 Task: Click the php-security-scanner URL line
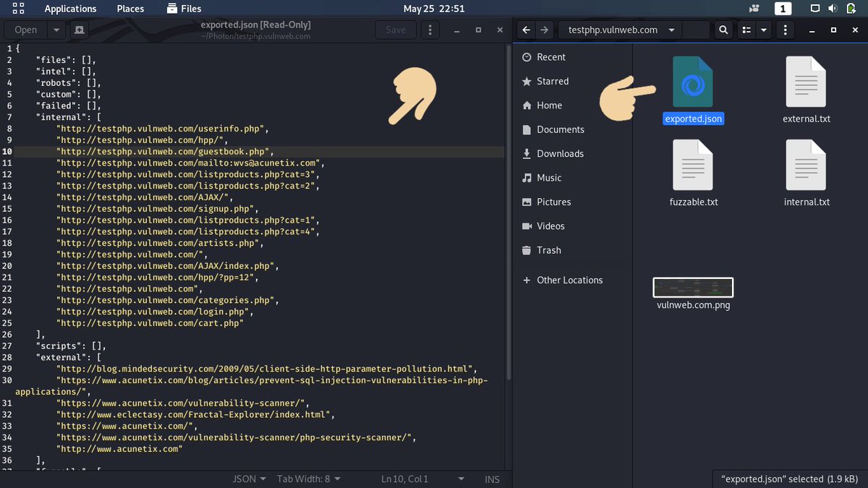point(237,437)
